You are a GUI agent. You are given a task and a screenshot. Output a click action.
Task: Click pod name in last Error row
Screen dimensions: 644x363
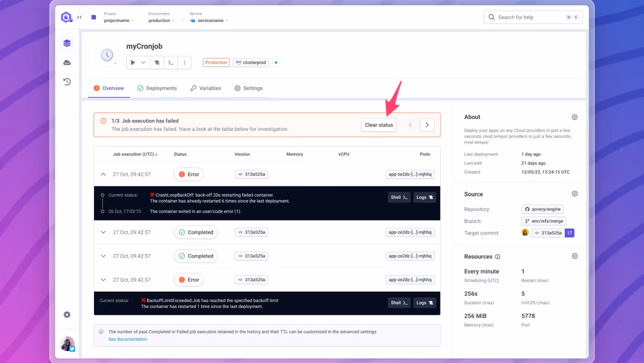(410, 280)
